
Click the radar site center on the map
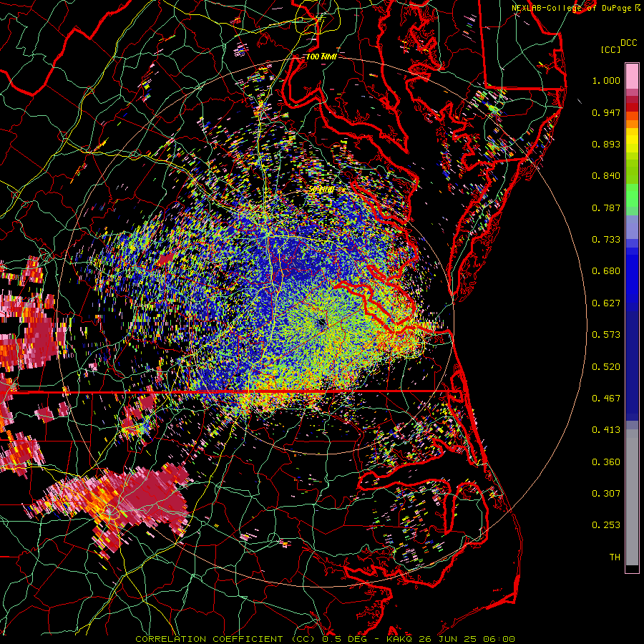pyautogui.click(x=321, y=323)
